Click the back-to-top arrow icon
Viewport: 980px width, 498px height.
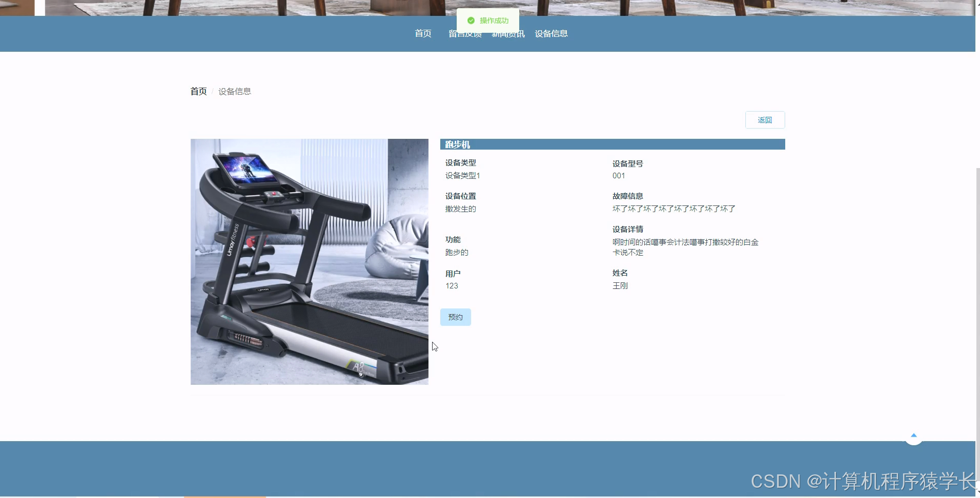click(914, 436)
